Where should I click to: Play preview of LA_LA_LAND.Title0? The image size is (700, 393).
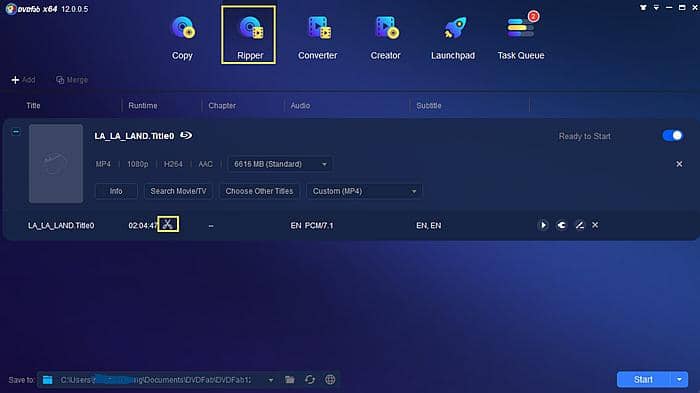coord(543,225)
